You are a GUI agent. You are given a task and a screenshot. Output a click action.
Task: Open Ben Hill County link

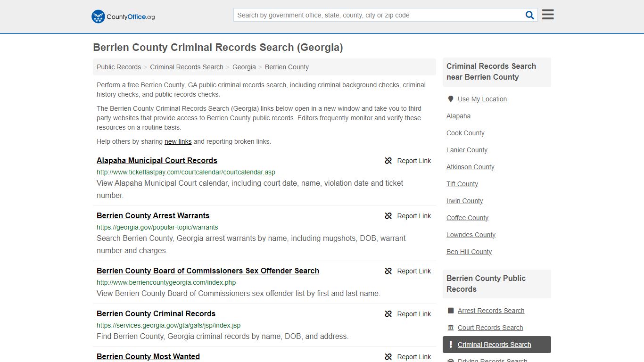[469, 252]
